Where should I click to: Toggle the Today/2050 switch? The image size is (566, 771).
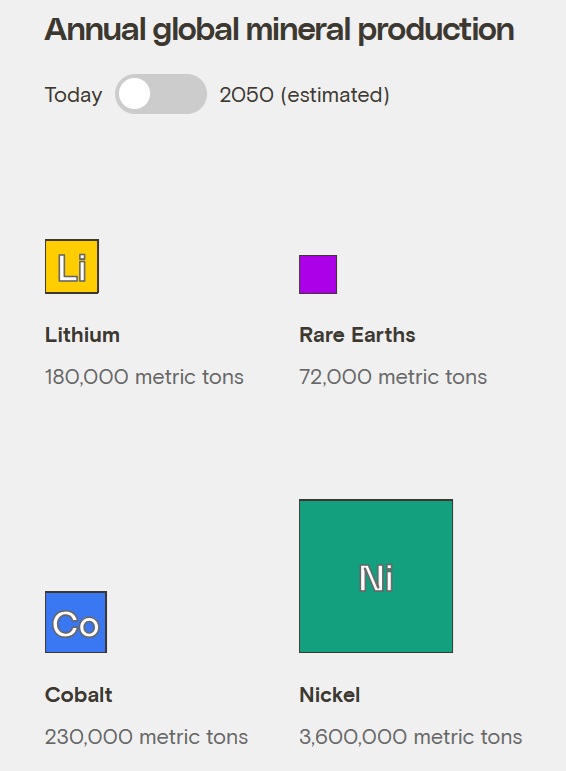coord(161,94)
